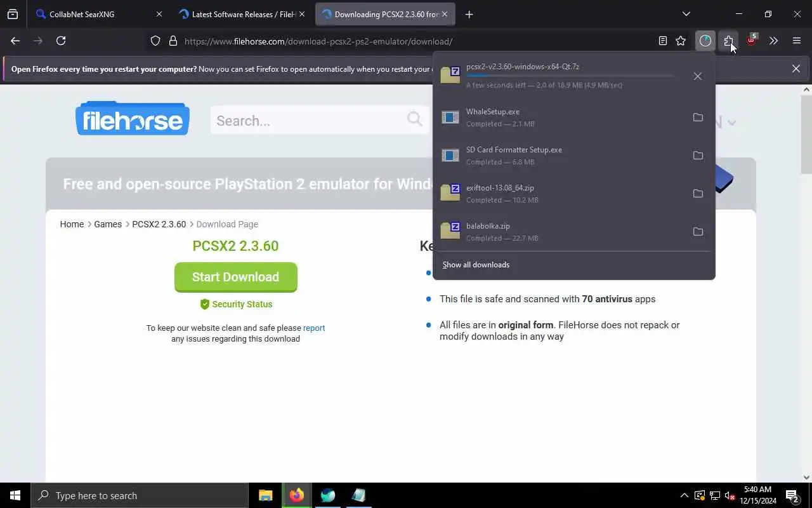This screenshot has width=812, height=508.
Task: Open the uBlock Origin extension icon
Action: click(751, 41)
